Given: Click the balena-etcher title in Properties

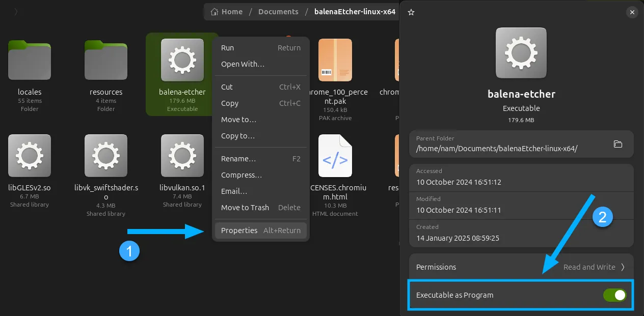Looking at the screenshot, I should [x=521, y=94].
